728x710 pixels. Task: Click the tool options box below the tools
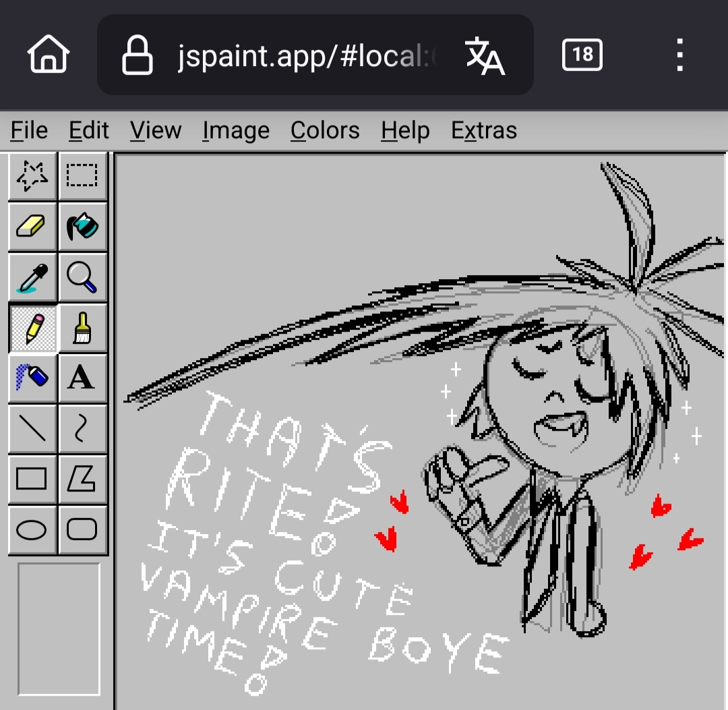59,629
